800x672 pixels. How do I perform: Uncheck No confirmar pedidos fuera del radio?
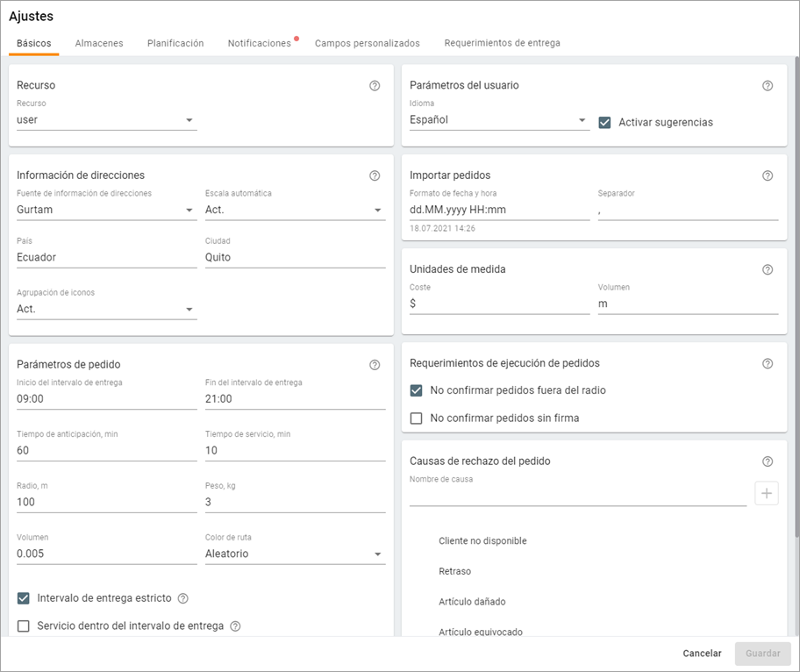tap(417, 390)
